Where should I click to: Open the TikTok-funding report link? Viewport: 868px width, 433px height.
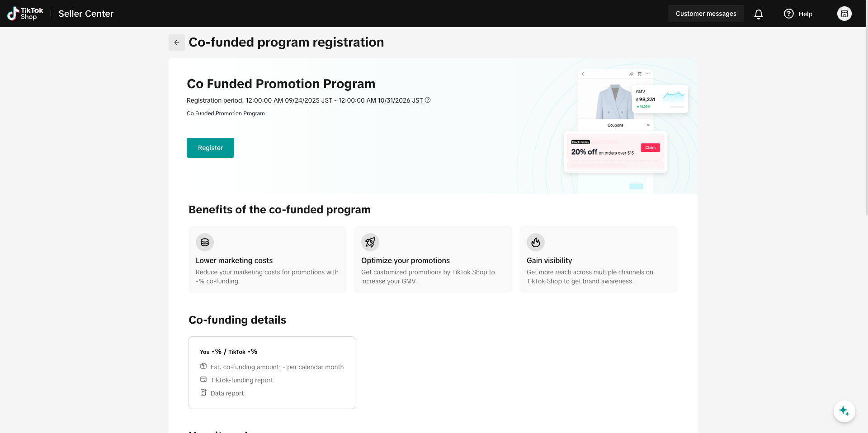point(241,380)
